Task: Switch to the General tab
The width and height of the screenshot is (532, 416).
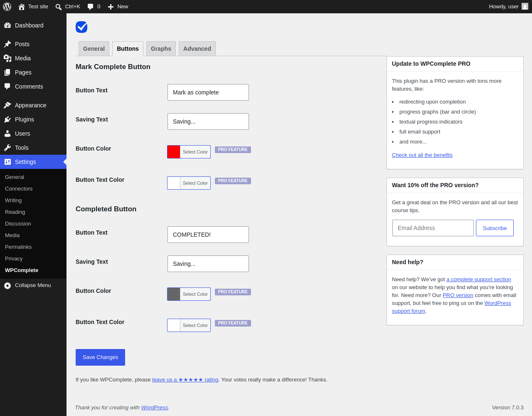Action: coord(94,49)
